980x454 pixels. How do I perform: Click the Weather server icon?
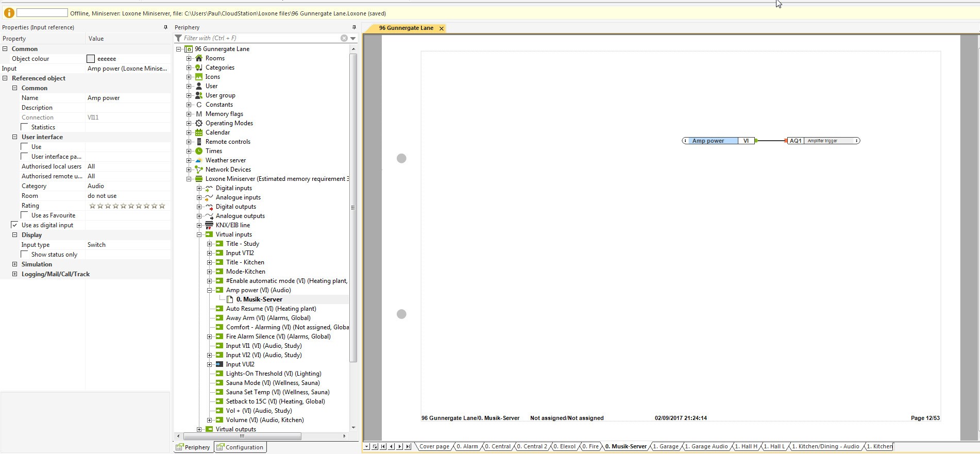[x=199, y=160]
